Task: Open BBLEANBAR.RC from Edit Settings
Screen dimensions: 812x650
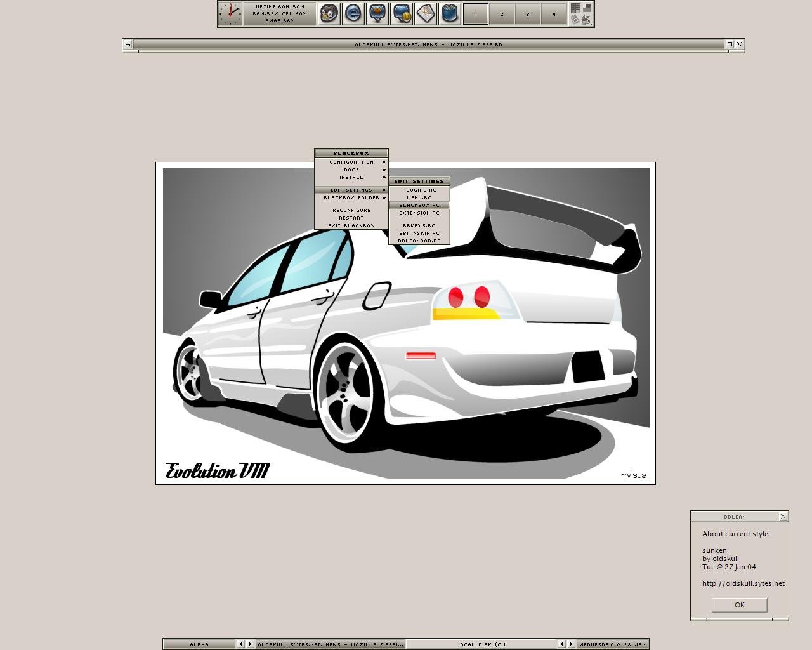Action: click(419, 241)
